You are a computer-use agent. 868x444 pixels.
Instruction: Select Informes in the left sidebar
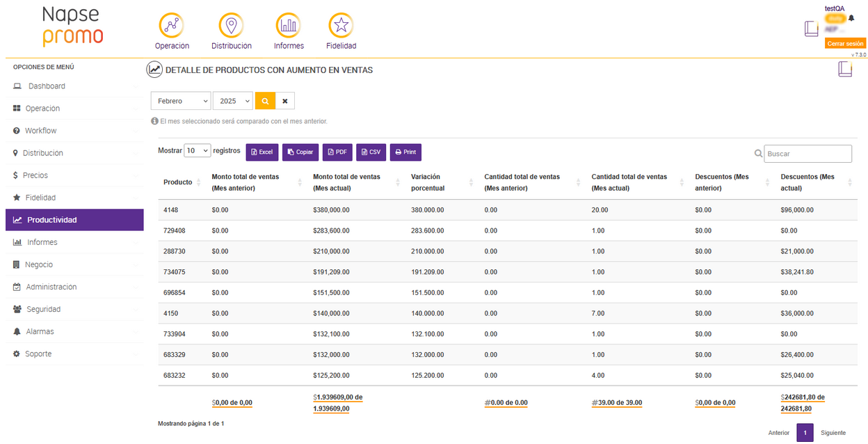pyautogui.click(x=42, y=242)
